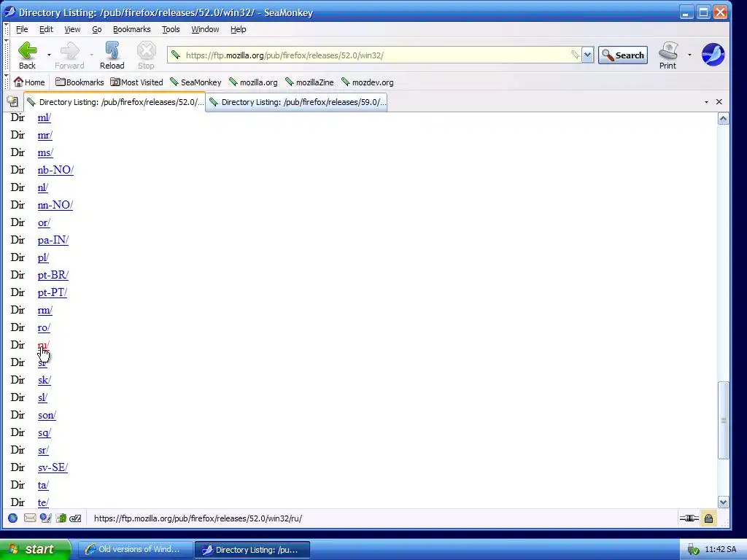Open a new tab with tab-bar icon
The width and height of the screenshot is (747, 560).
[x=12, y=101]
